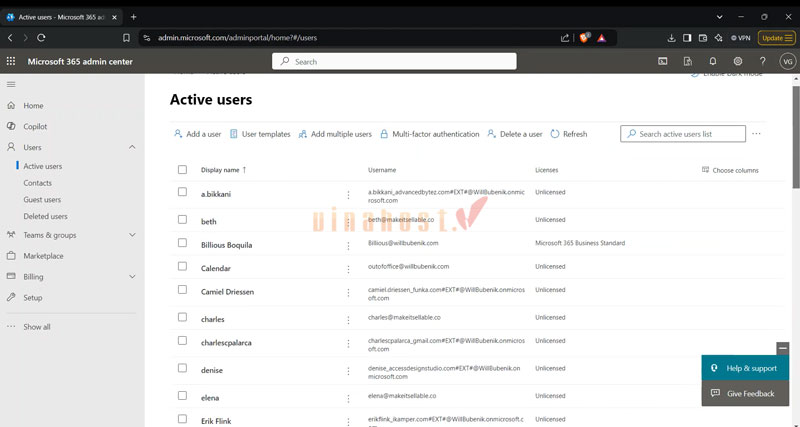Open Contacts under Users
Screen dimensions: 800x427
click(37, 183)
